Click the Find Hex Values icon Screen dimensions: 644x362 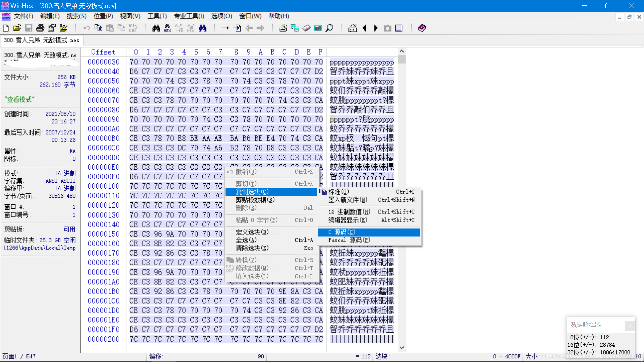167,28
